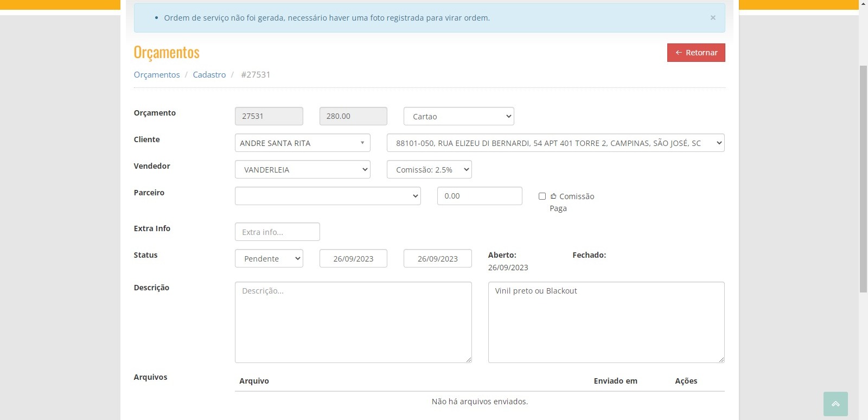The width and height of the screenshot is (868, 420).
Task: Click the Parceiro commission value 0.00 field
Action: coord(480,196)
